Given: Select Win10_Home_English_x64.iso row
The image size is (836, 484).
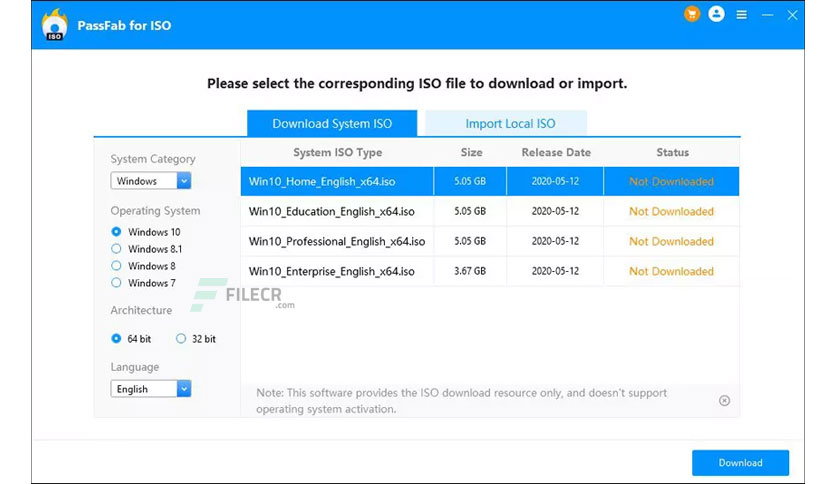Looking at the screenshot, I should (489, 181).
